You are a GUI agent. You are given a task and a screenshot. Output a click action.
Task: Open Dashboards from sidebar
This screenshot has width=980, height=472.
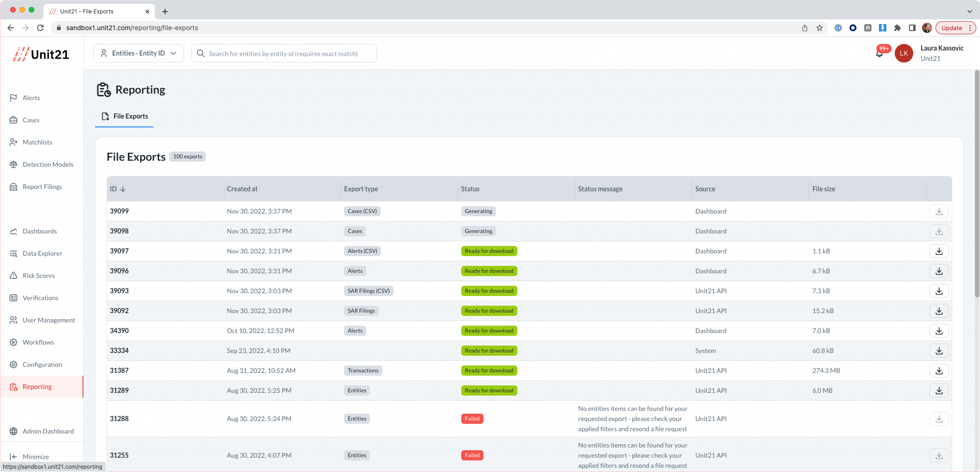click(39, 231)
